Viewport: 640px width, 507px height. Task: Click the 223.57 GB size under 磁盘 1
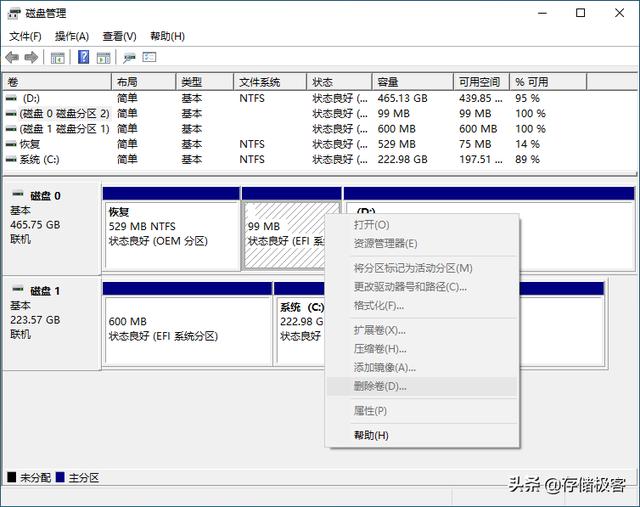click(35, 320)
